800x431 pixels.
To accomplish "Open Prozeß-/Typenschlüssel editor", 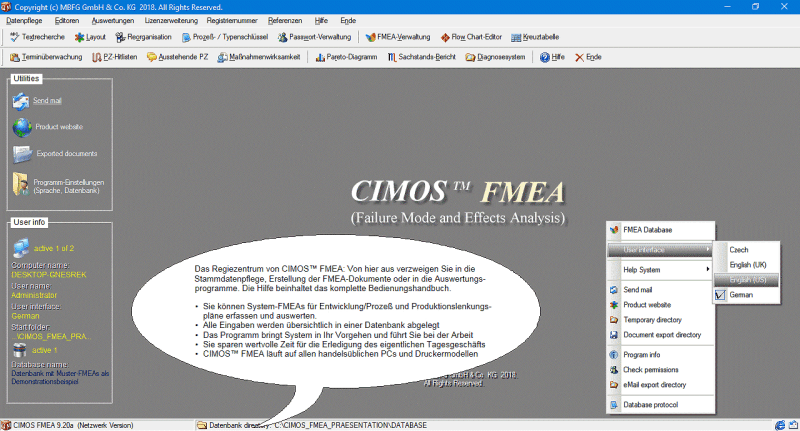I will (x=224, y=37).
